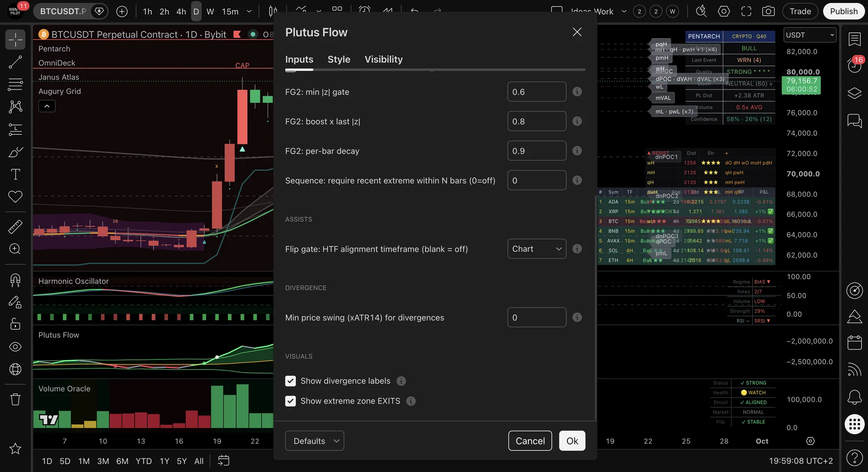Select the trend line drawing tool

[15, 62]
